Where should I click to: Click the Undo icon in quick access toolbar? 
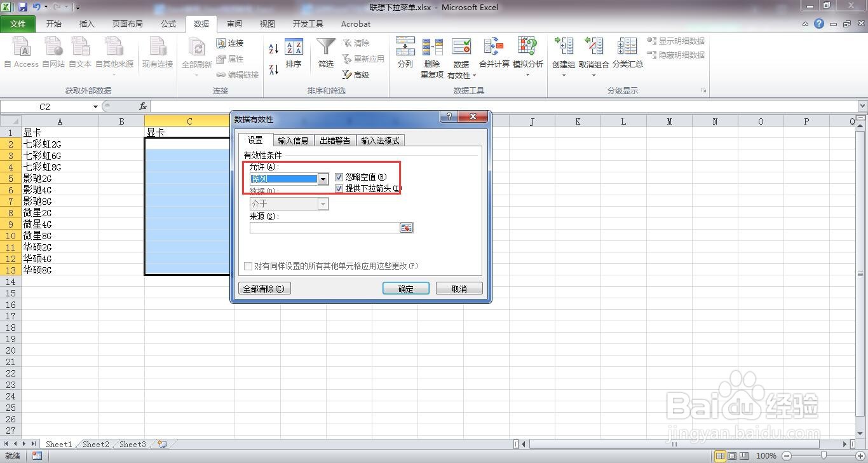pyautogui.click(x=37, y=7)
